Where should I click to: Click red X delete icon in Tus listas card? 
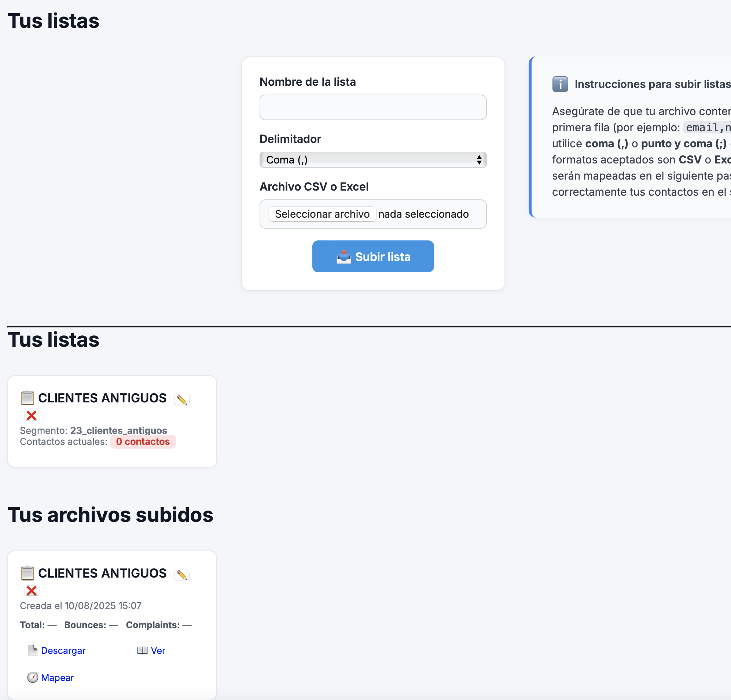[x=32, y=415]
